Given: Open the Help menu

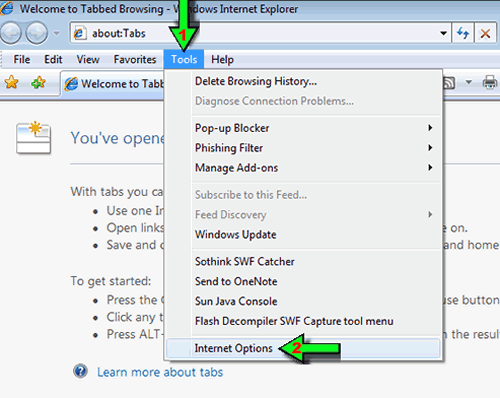Looking at the screenshot, I should (222, 59).
